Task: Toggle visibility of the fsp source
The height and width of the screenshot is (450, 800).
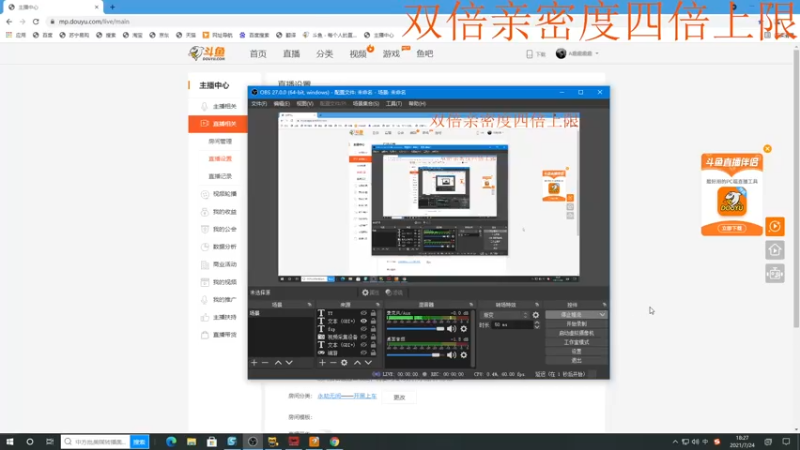Action: click(363, 329)
